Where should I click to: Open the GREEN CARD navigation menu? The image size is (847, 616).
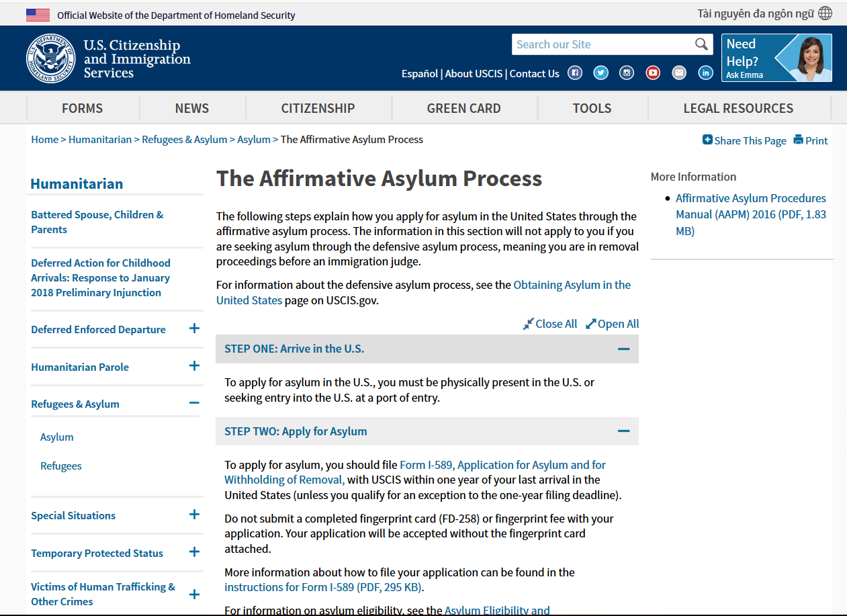coord(463,108)
